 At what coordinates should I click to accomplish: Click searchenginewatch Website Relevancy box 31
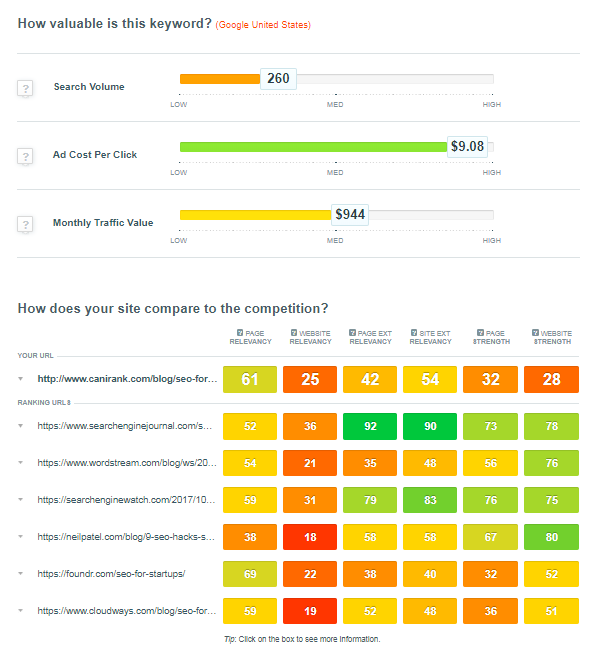310,500
